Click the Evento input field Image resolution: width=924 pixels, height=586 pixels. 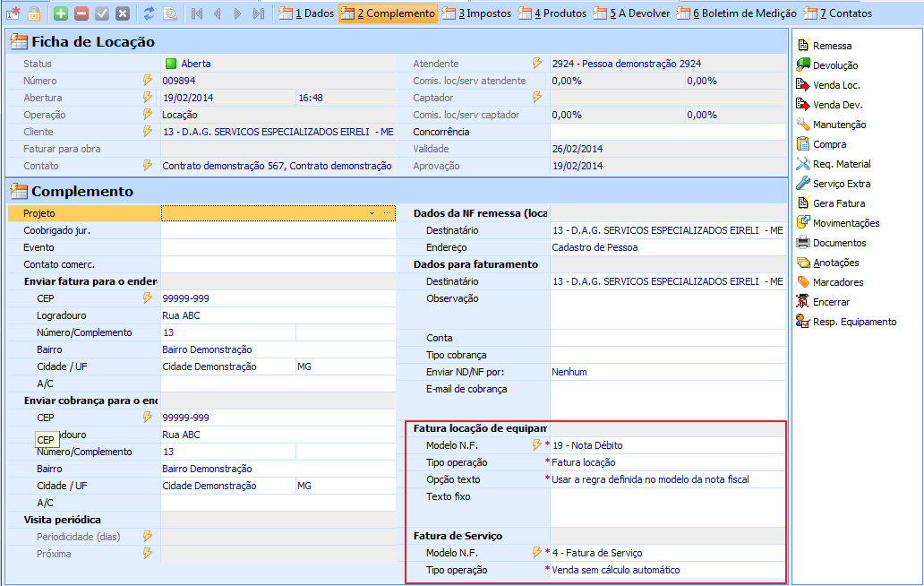point(278,247)
